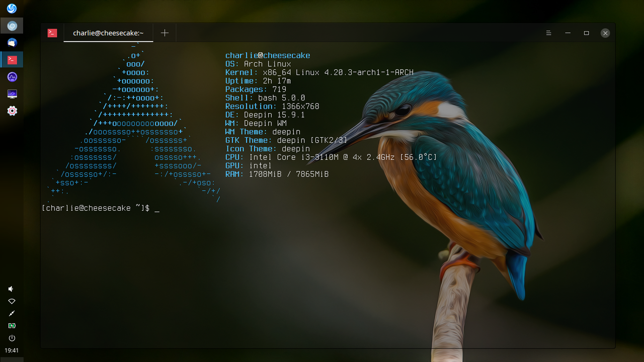644x362 pixels.
Task: Click the 'Packages: 719' line
Action: pyautogui.click(x=256, y=89)
